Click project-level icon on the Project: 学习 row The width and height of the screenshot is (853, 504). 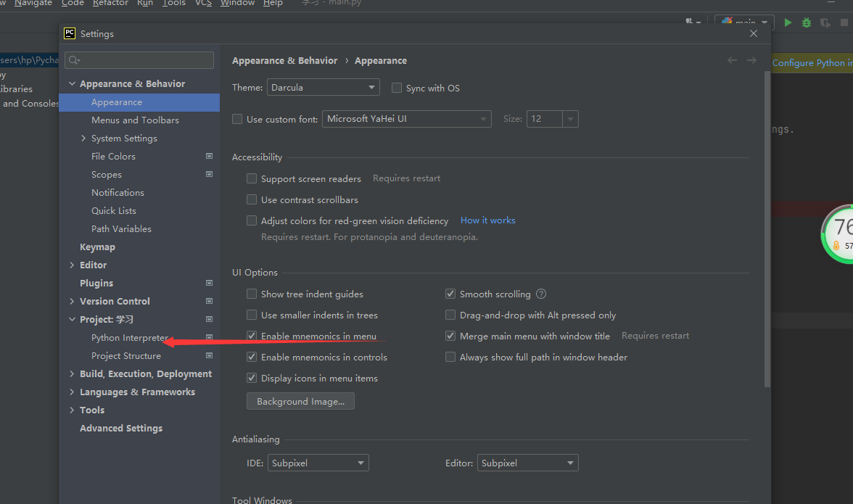[x=209, y=319]
